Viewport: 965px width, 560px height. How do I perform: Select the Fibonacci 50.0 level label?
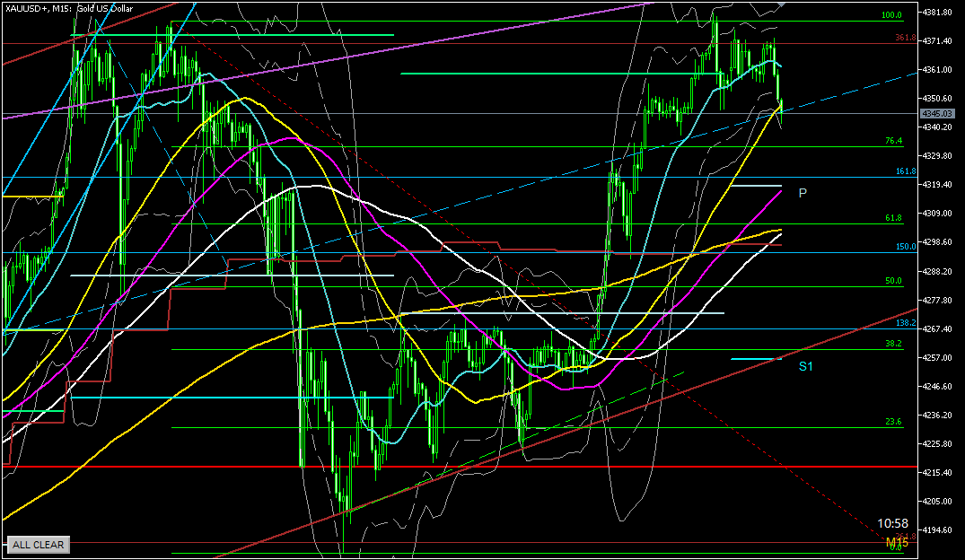tap(892, 281)
